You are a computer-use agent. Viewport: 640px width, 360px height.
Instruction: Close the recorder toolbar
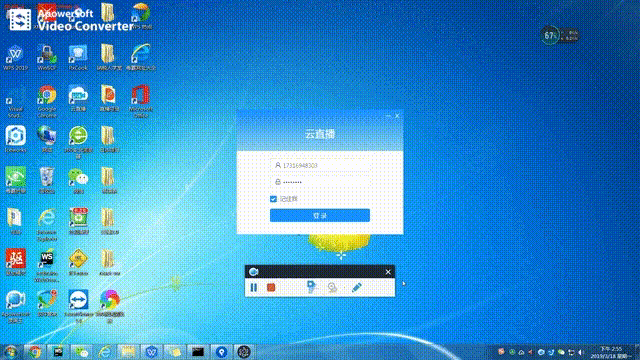[x=388, y=272]
